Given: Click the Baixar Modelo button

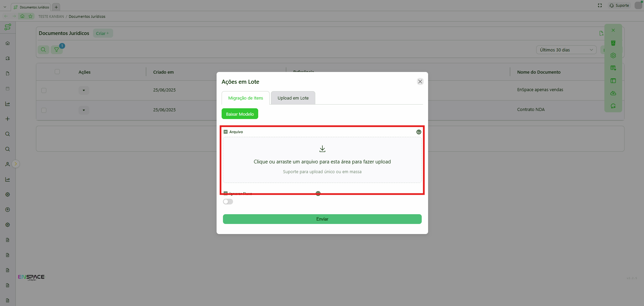Looking at the screenshot, I should point(240,114).
